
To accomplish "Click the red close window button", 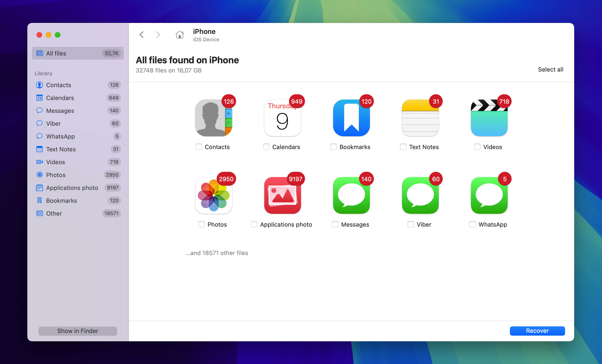I will 39,35.
